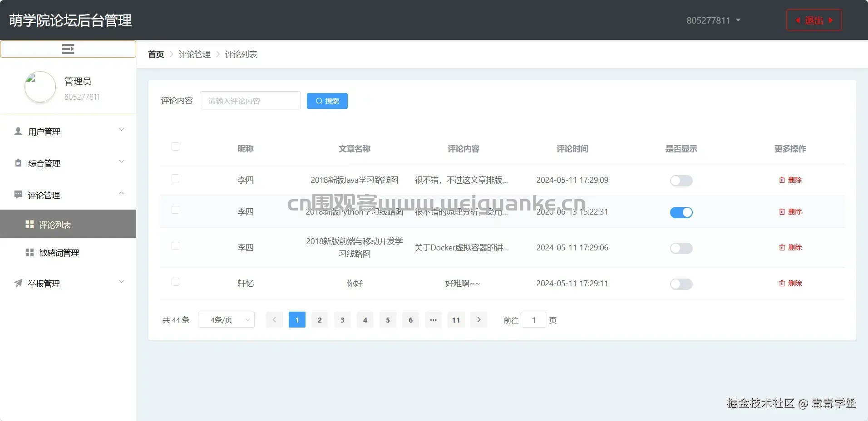The image size is (868, 421).
Task: Select the 评论列表 menu item
Action: [x=68, y=224]
